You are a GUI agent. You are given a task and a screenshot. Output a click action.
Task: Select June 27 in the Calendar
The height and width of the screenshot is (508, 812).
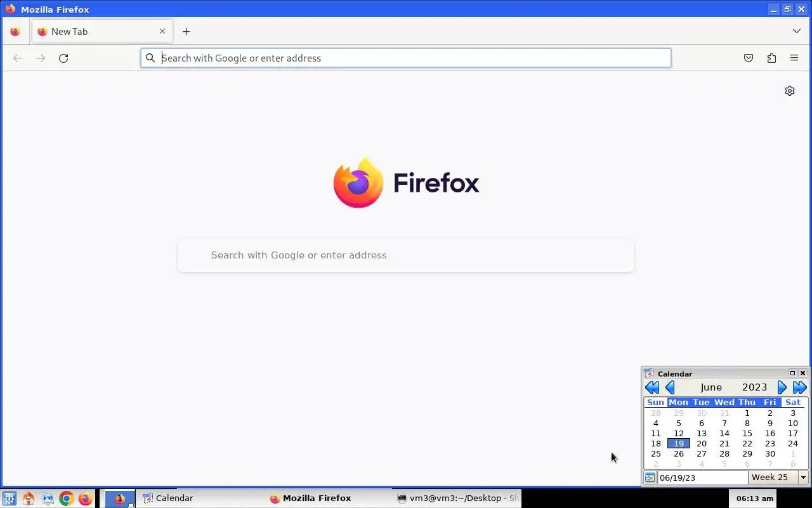[x=702, y=453]
